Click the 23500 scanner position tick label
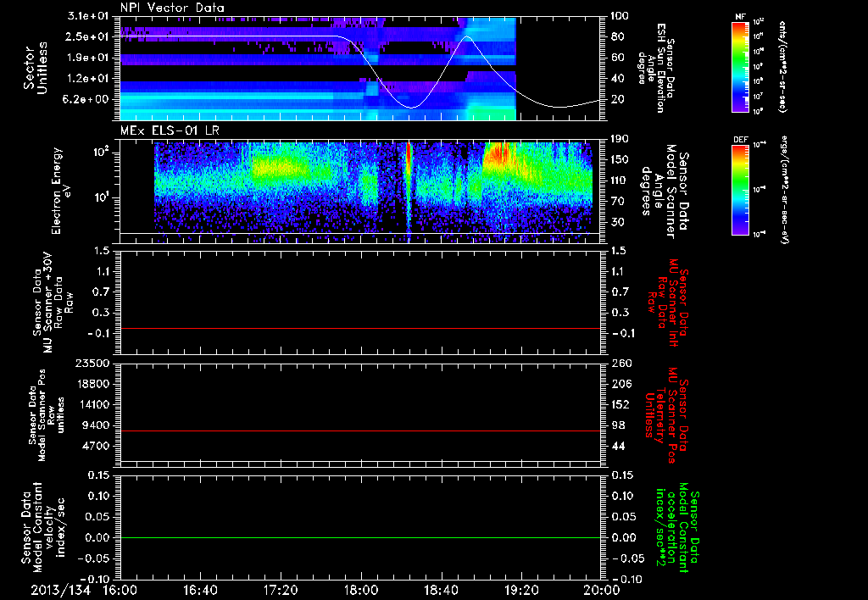The height and width of the screenshot is (600, 868). coord(93,363)
